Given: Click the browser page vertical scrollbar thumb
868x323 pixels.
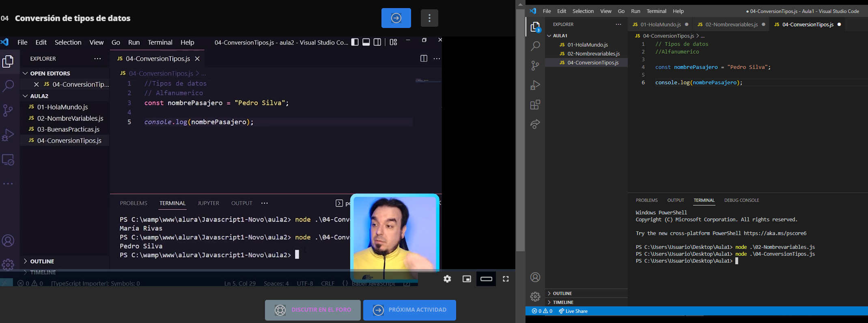Looking at the screenshot, I should point(520,130).
